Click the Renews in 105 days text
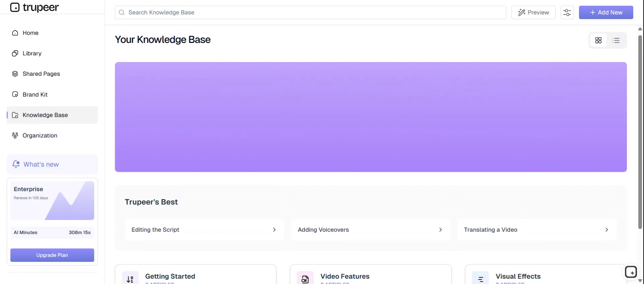Viewport: 644px width, 284px height. click(31, 198)
